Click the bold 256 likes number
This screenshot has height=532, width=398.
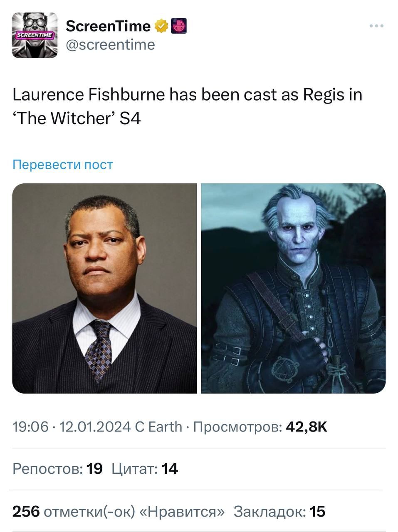pyautogui.click(x=26, y=512)
